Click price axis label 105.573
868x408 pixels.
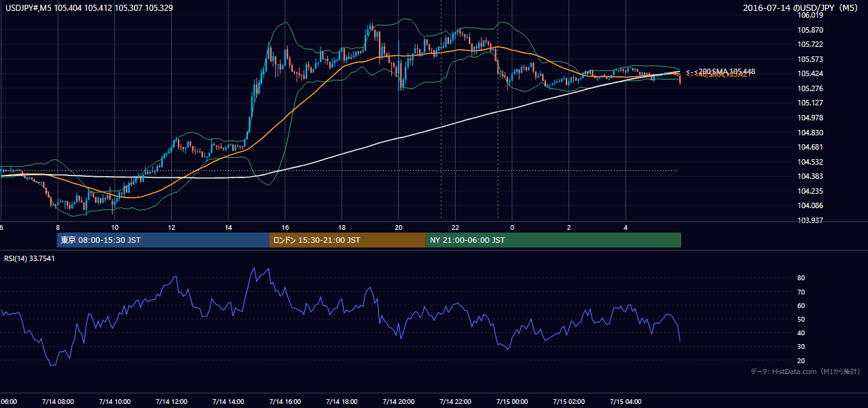coord(810,59)
